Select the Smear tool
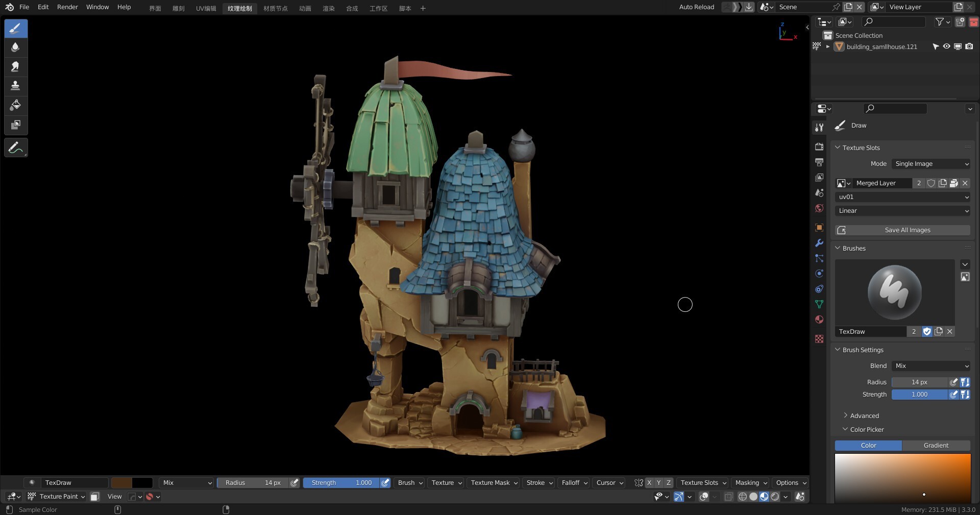 point(16,67)
